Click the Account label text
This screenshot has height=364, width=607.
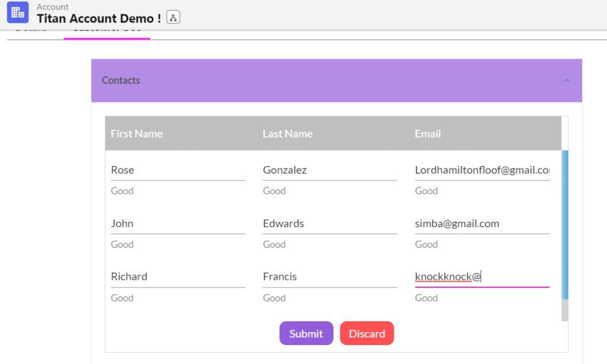tap(52, 7)
